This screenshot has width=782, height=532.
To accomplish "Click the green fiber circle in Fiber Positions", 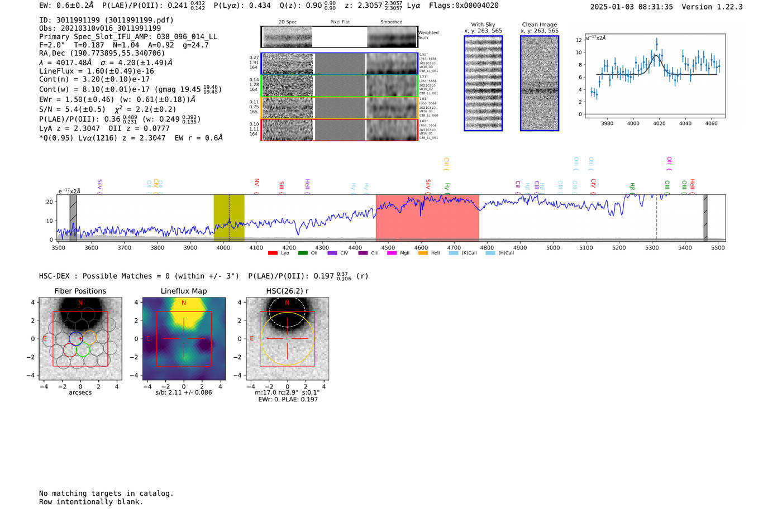I will tap(83, 350).
